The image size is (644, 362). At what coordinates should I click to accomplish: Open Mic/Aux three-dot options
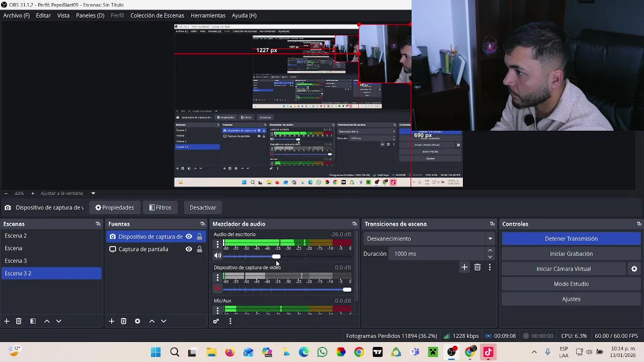pyautogui.click(x=217, y=310)
